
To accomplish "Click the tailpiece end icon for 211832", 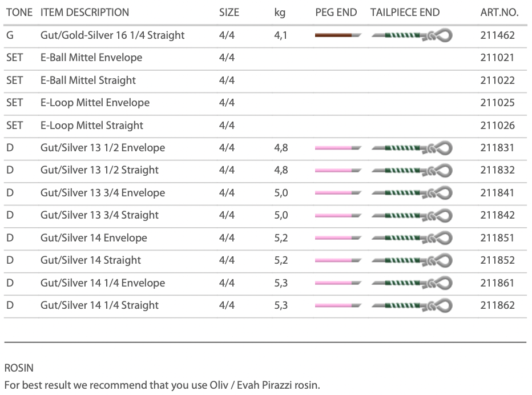I will (412, 170).
